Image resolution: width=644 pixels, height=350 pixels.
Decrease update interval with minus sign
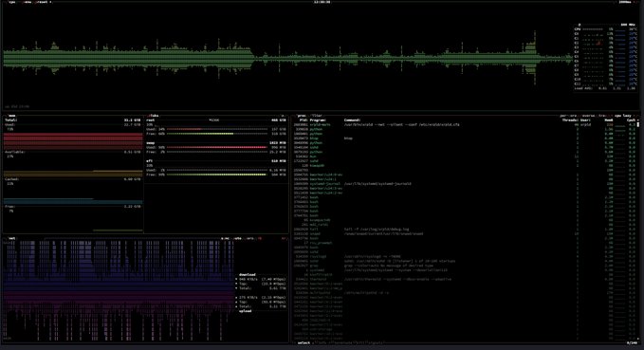[616, 2]
